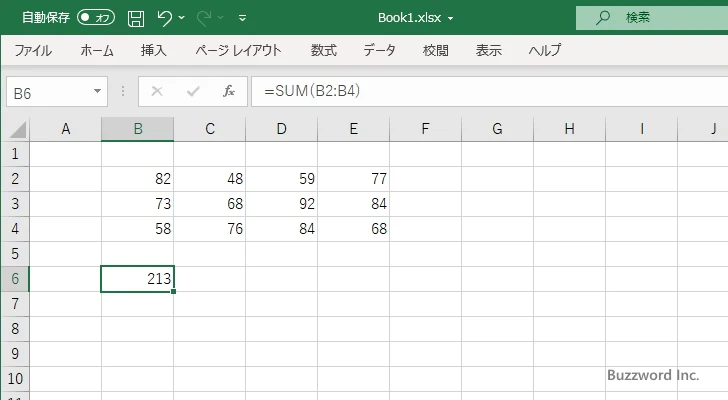Click the search box magnifier field
This screenshot has height=400, width=728.
[x=652, y=18]
